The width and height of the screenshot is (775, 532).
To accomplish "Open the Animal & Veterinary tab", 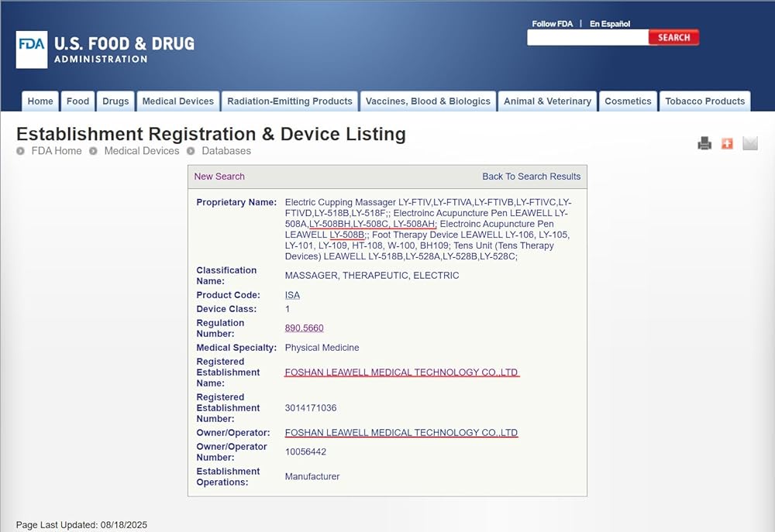I will [x=547, y=101].
